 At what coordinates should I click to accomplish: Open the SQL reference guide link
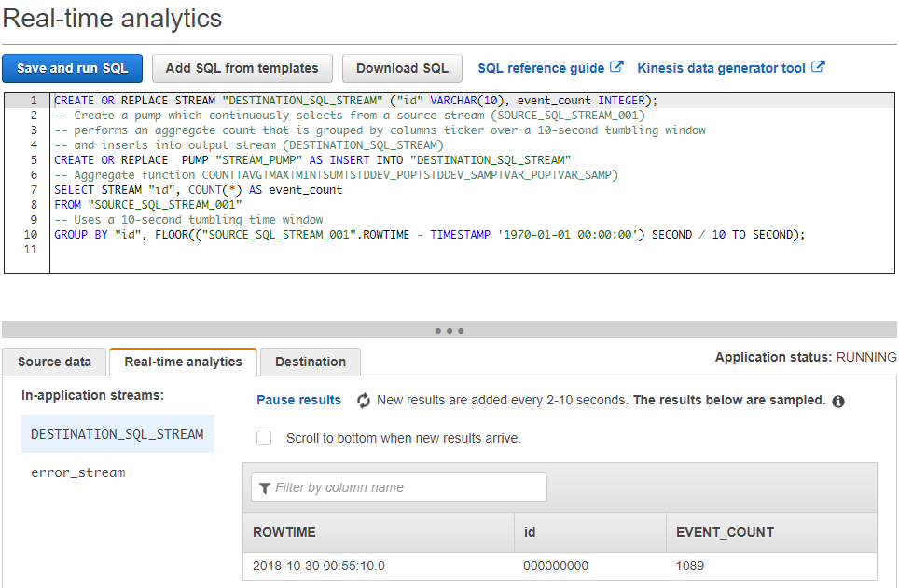[x=541, y=68]
